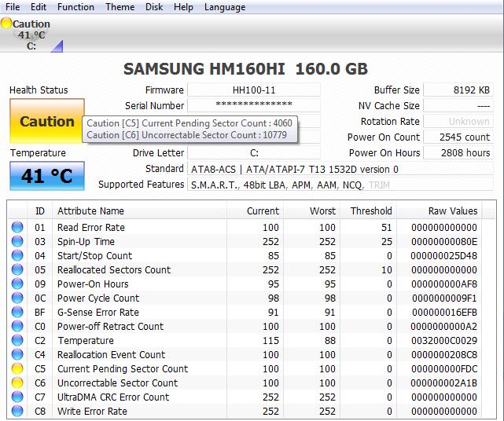
Task: Select the C: drive caution status icon
Action: (x=6, y=23)
